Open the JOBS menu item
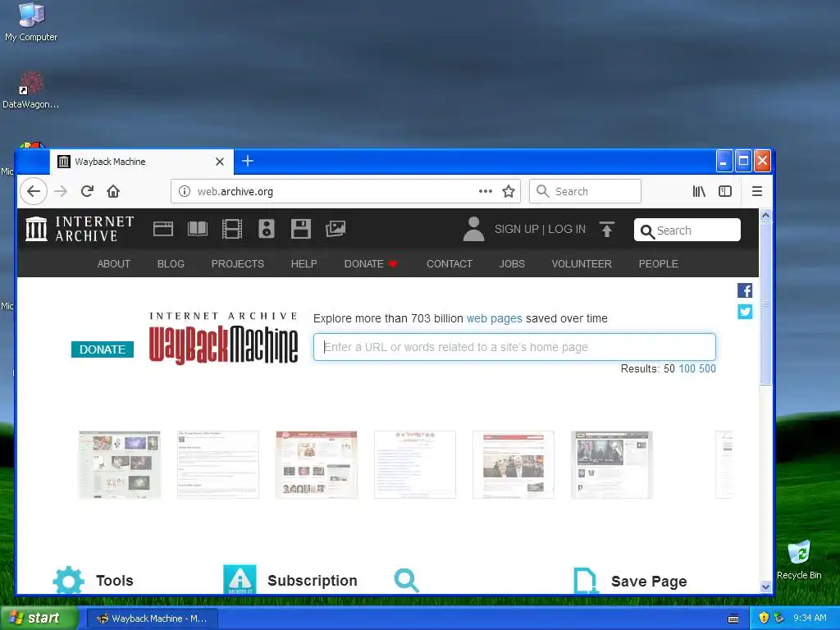The image size is (840, 630). pos(512,263)
